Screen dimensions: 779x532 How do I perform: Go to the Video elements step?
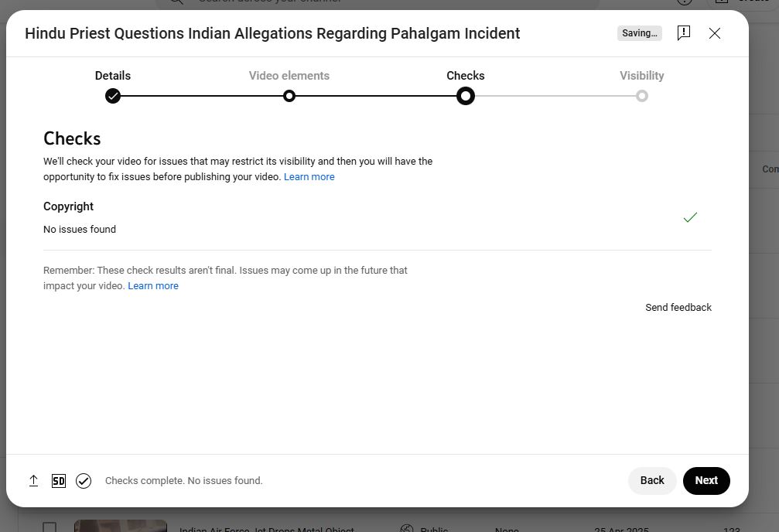pyautogui.click(x=289, y=76)
